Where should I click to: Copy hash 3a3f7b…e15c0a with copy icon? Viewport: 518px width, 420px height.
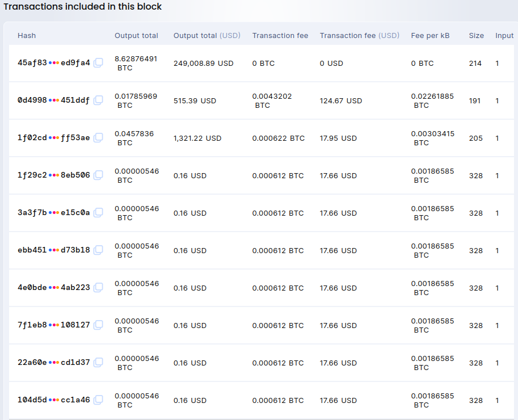click(98, 212)
